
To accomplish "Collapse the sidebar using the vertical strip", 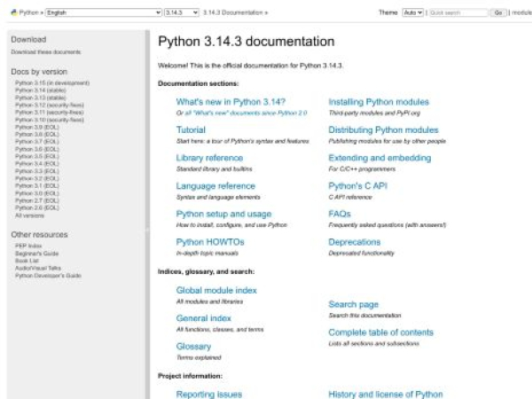I will coord(147,215).
